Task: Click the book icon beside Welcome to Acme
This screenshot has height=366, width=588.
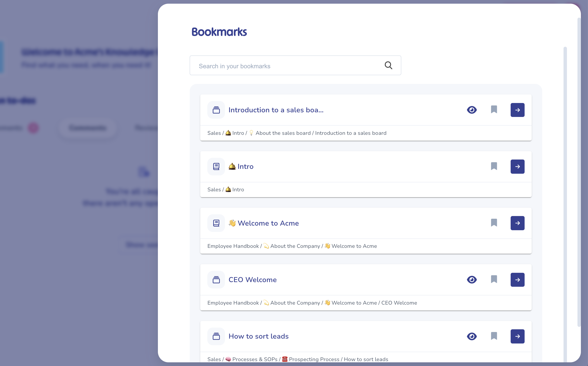Action: pyautogui.click(x=216, y=223)
